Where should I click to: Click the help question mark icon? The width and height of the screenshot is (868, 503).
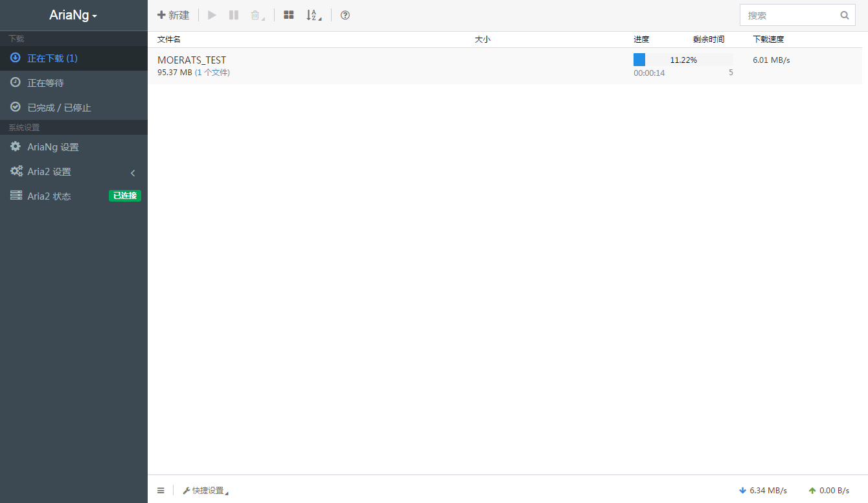point(345,15)
